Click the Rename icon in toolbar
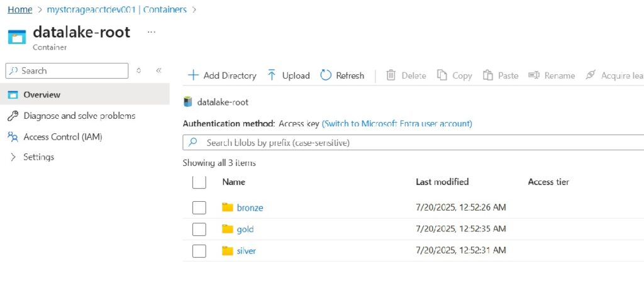This screenshot has width=644, height=288. [533, 75]
